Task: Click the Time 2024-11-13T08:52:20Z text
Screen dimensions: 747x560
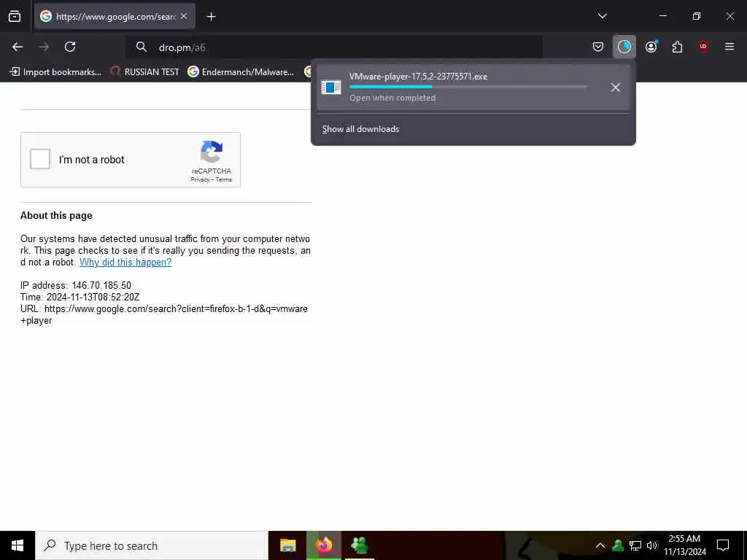Action: tap(80, 297)
